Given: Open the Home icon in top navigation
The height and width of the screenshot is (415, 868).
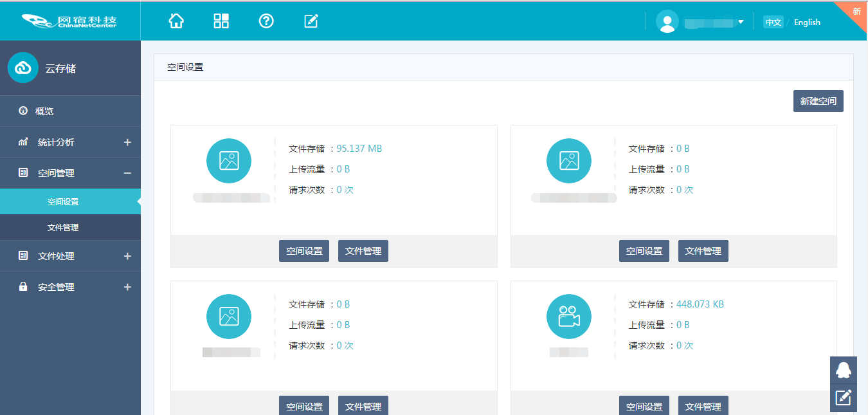Looking at the screenshot, I should (176, 21).
